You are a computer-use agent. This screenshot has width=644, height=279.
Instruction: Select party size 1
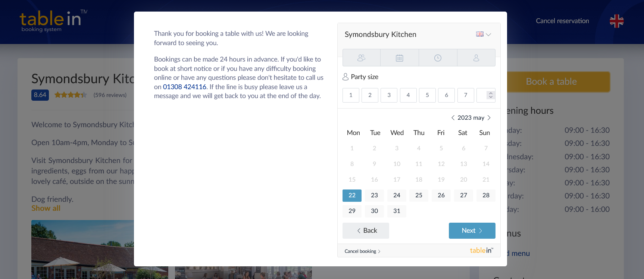tap(351, 95)
